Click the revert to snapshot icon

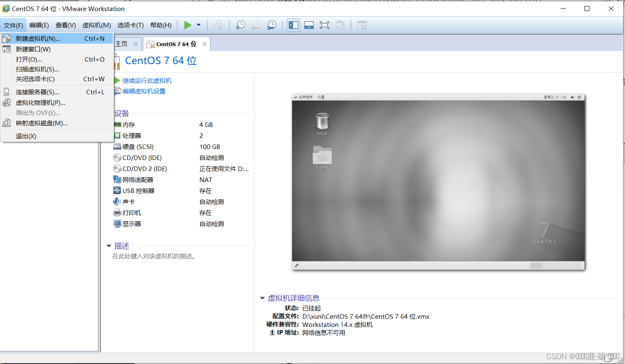tap(256, 25)
